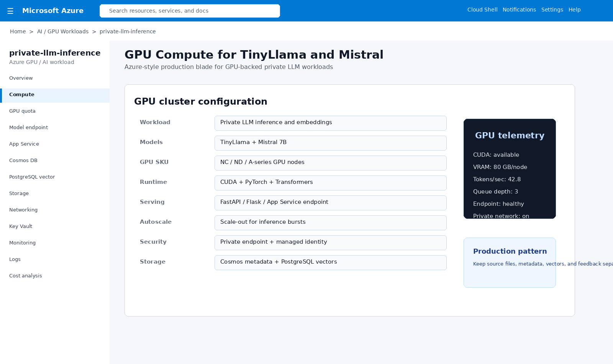The image size is (613, 364).
Task: Click the GPU SKU field
Action: point(331,163)
